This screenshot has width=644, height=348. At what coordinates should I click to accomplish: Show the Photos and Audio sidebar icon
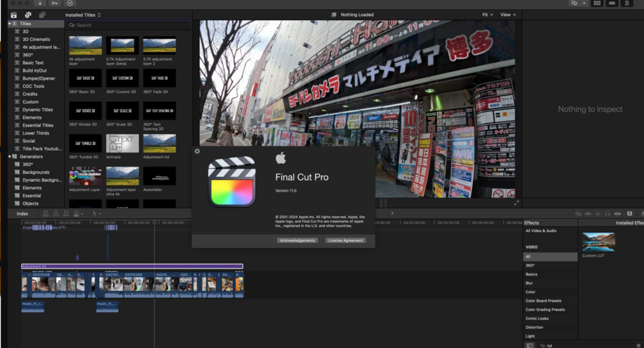coord(28,15)
